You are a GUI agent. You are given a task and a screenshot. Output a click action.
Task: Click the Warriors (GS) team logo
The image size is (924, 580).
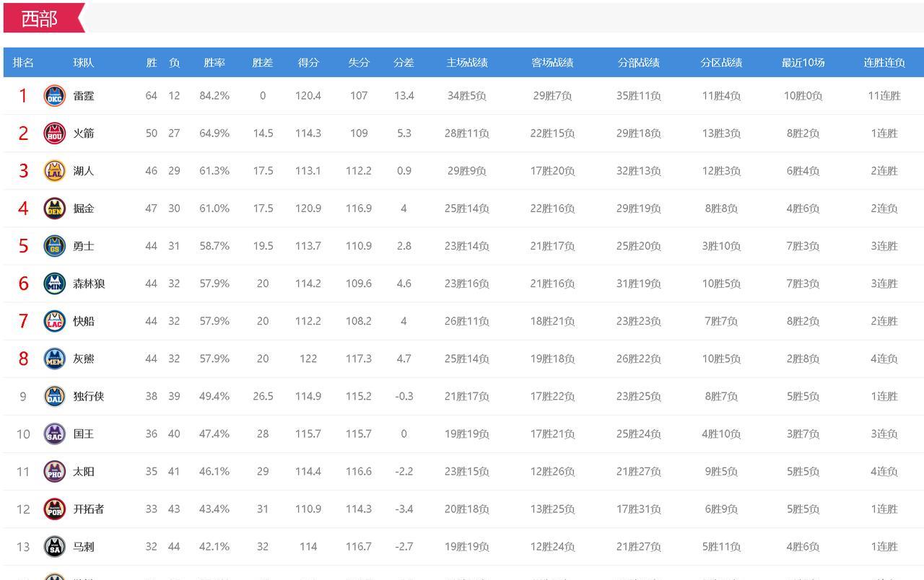tap(55, 246)
